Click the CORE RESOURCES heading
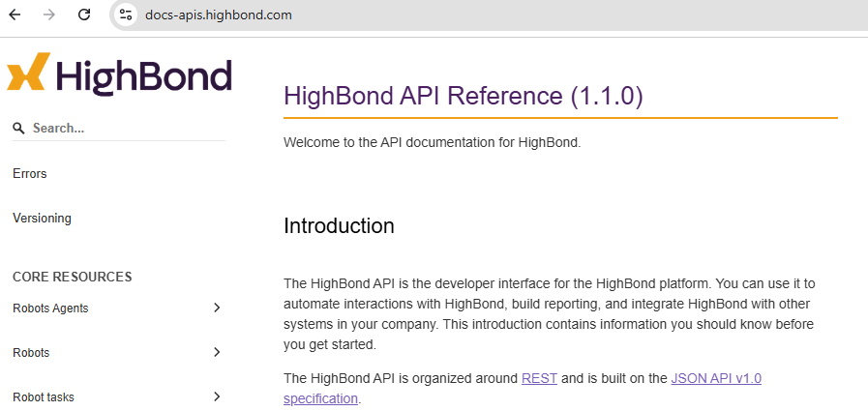This screenshot has height=411, width=868. click(x=73, y=277)
